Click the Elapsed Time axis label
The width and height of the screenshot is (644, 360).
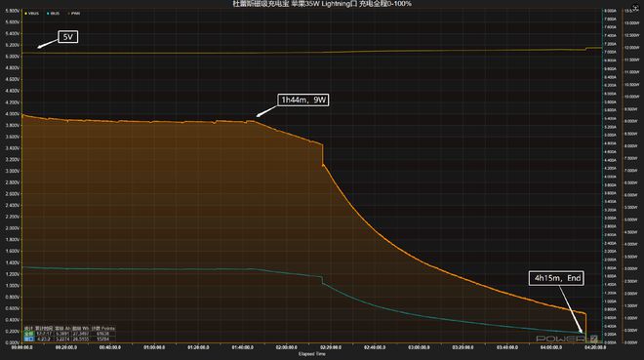(311, 354)
